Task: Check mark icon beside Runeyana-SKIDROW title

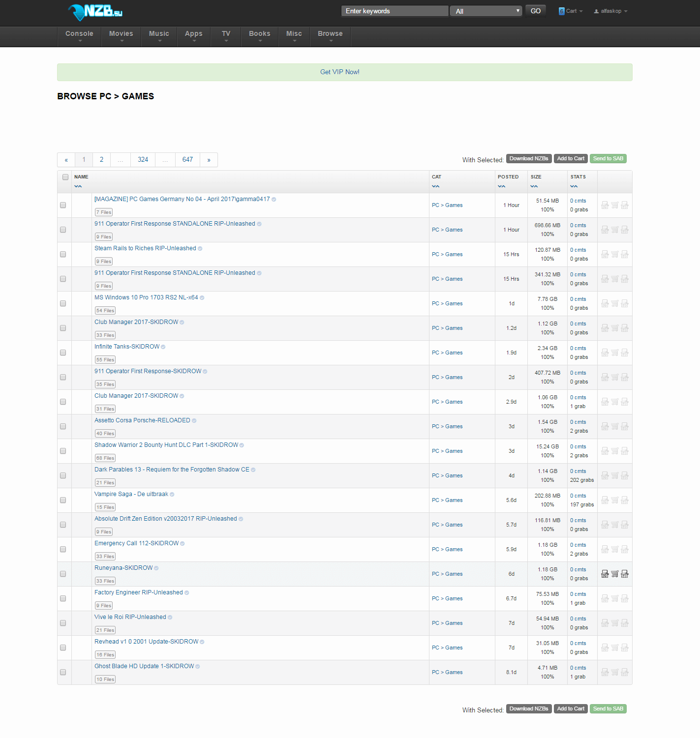Action: pos(156,568)
